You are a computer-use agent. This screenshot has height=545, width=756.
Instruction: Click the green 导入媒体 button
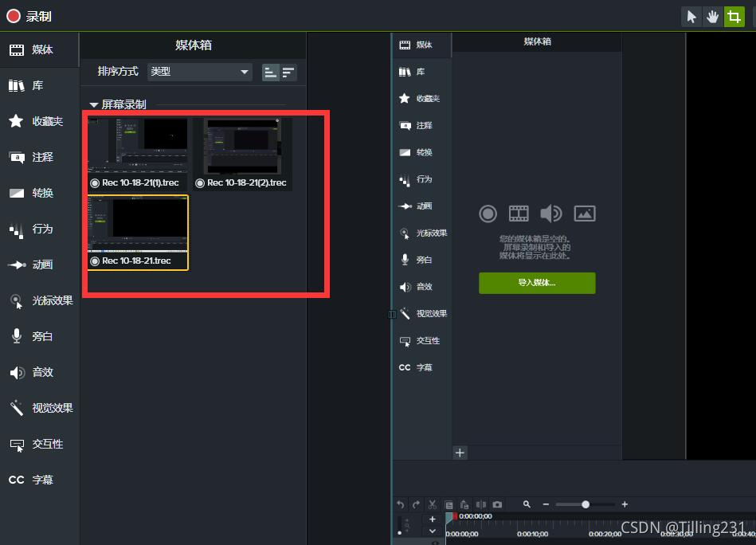coord(537,283)
